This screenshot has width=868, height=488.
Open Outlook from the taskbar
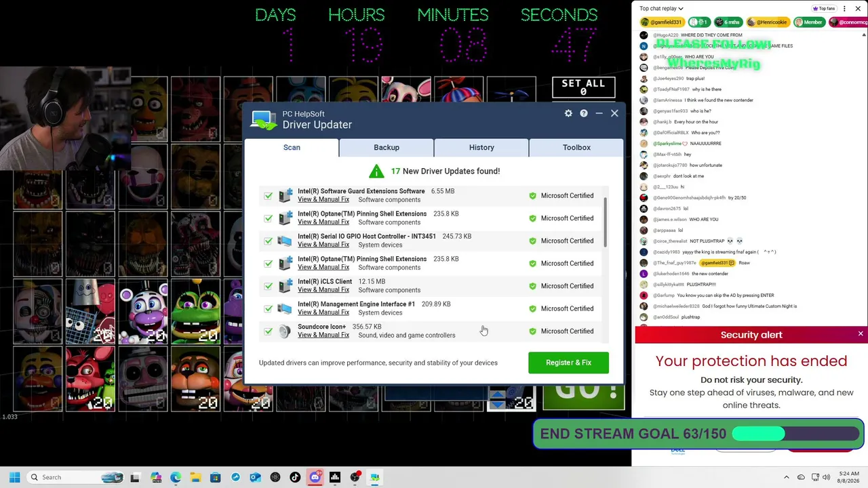click(x=255, y=477)
